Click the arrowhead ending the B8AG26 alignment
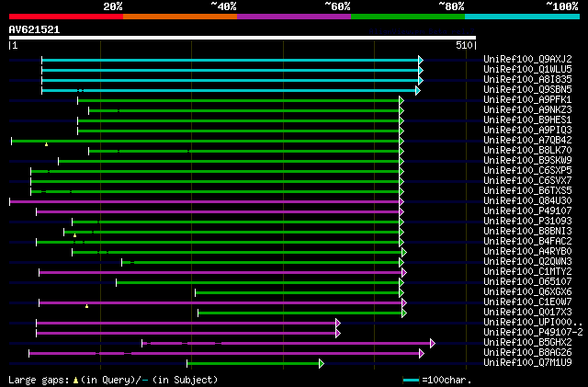The width and height of the screenshot is (588, 387). click(422, 354)
